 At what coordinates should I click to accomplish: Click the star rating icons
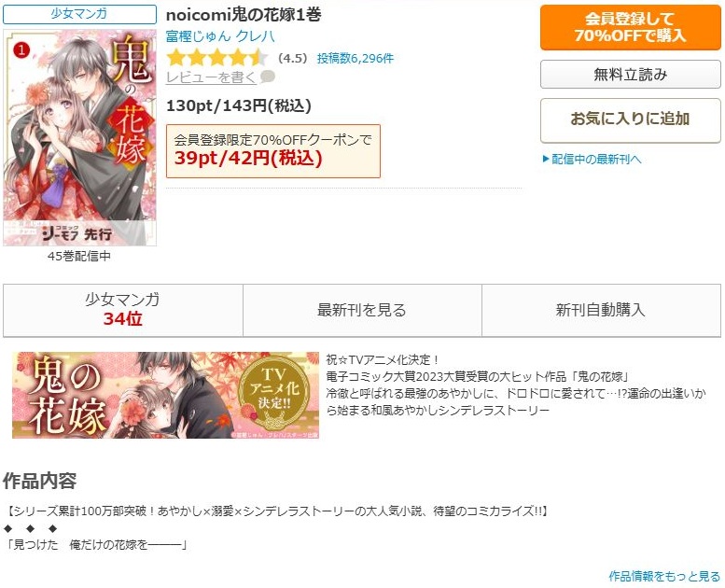point(216,58)
